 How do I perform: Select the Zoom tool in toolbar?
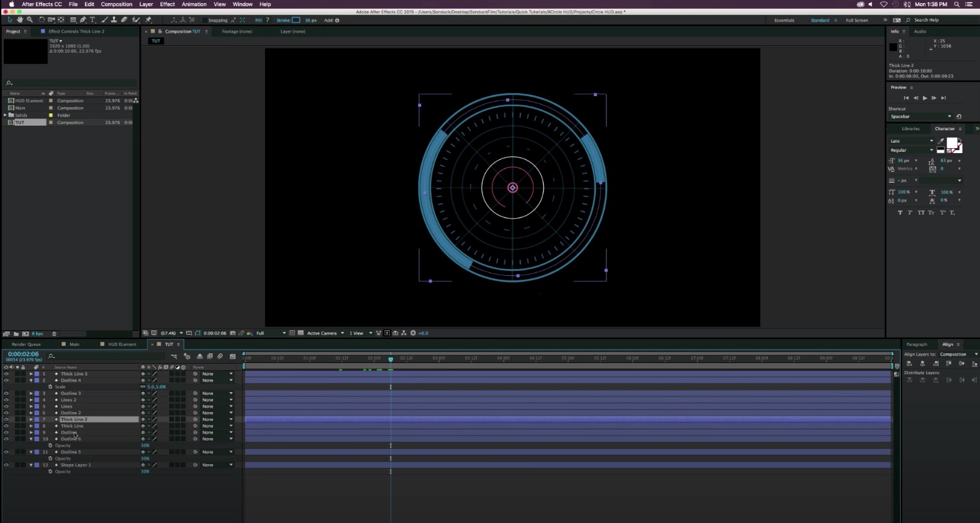30,20
